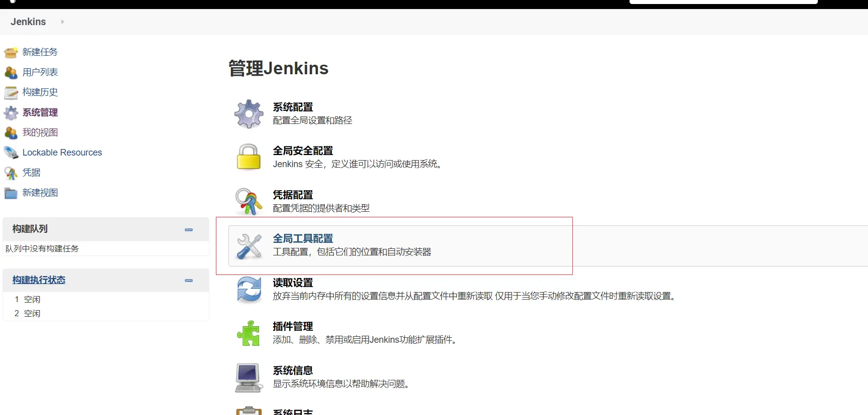Open 系统配置 title link
The image size is (868, 415).
click(x=293, y=107)
